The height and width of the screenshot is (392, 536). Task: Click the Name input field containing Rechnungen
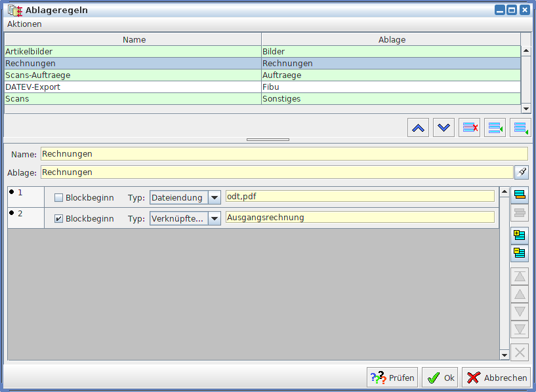coord(283,154)
